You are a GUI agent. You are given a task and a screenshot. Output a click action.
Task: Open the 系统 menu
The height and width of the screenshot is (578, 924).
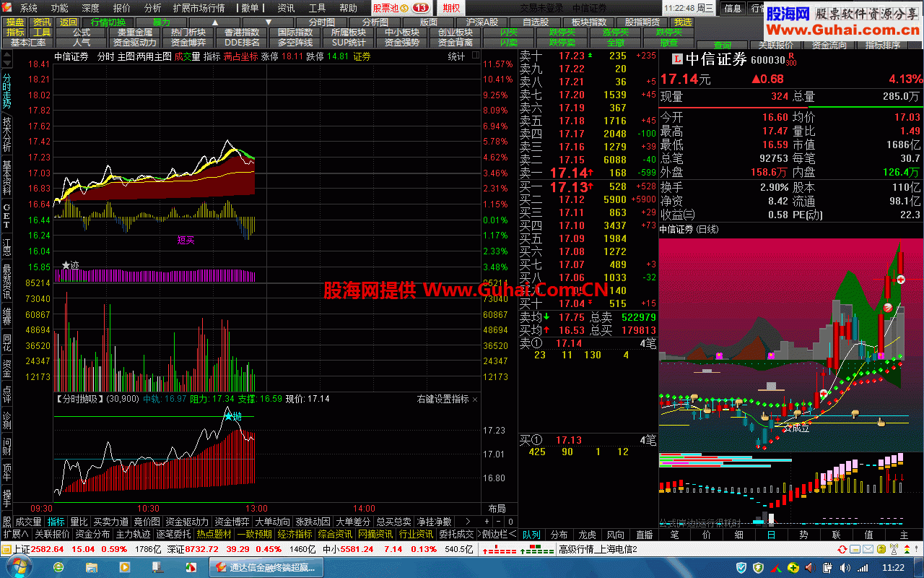pyautogui.click(x=30, y=9)
